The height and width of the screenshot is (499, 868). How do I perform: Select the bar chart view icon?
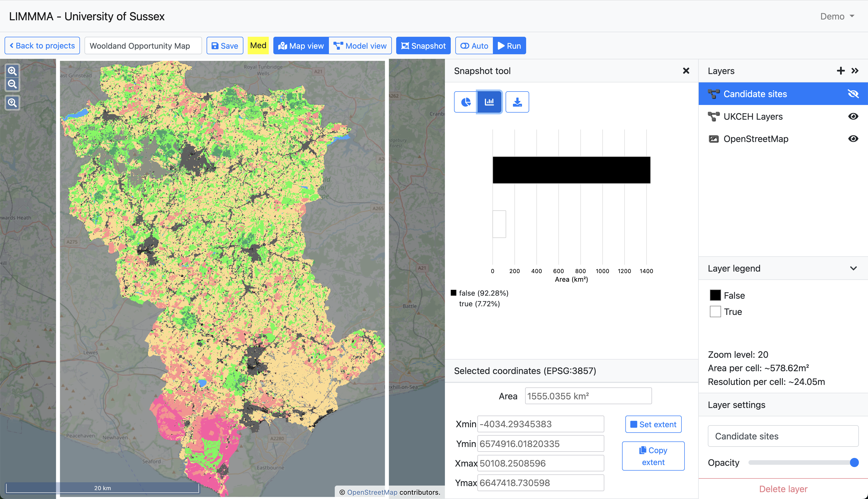[x=489, y=102]
